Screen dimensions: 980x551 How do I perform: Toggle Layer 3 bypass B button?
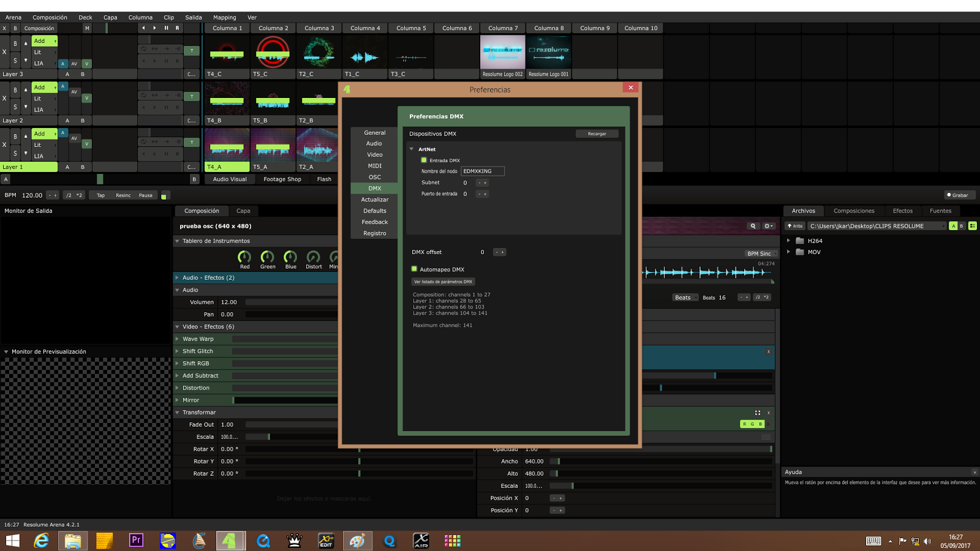(x=15, y=43)
